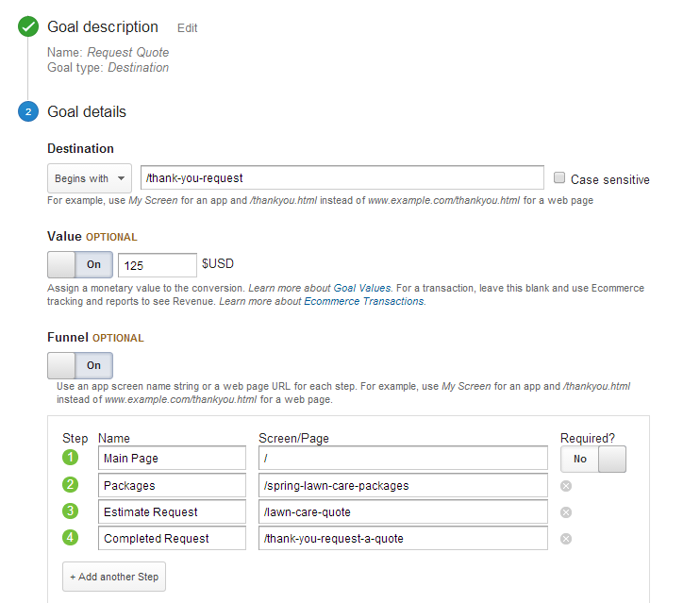Enable the Case sensitive checkbox
Screen dimensions: 700x603
(x=558, y=177)
